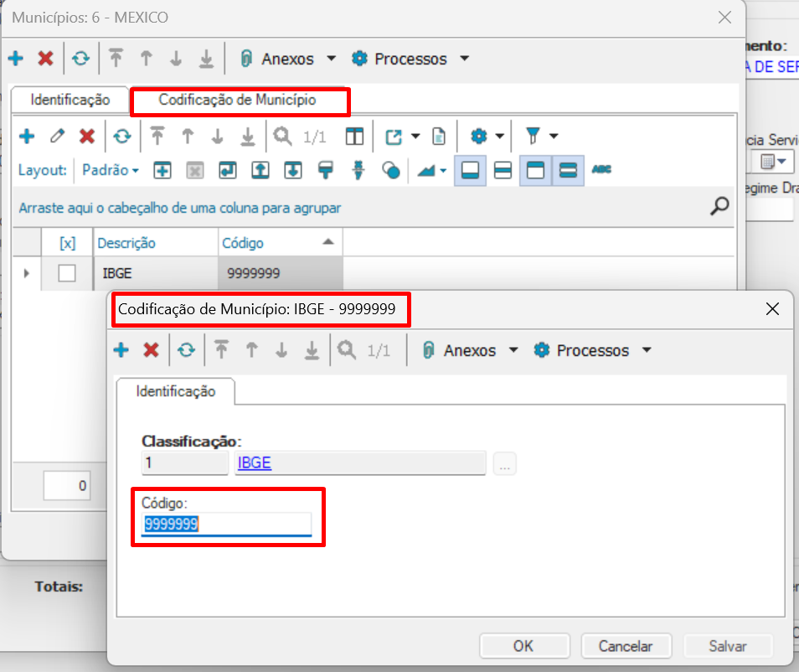Check the IBGE row checkbox
The image size is (799, 672).
[67, 273]
